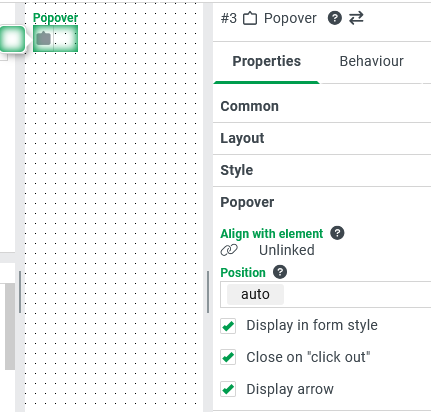Select the popover widget icon on canvas

point(44,39)
